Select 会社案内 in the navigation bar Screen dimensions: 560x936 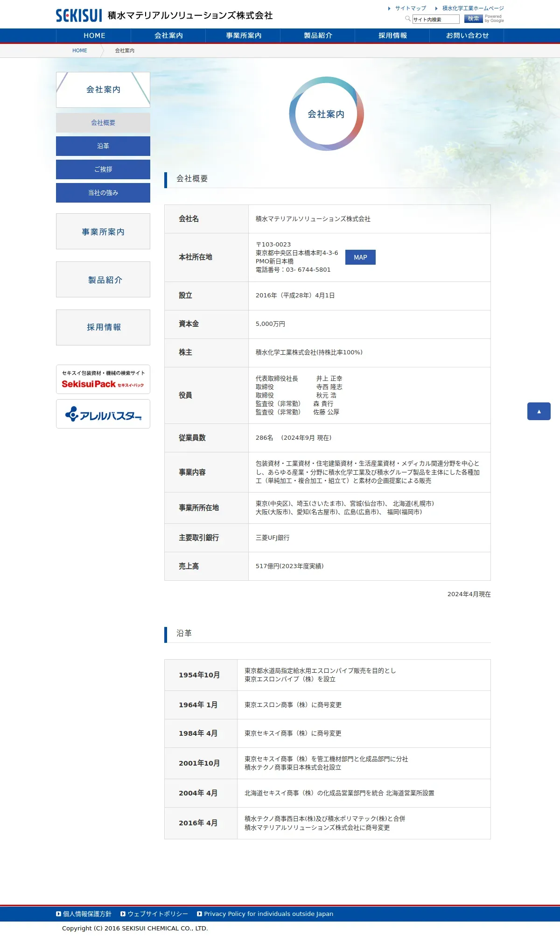[x=168, y=35]
